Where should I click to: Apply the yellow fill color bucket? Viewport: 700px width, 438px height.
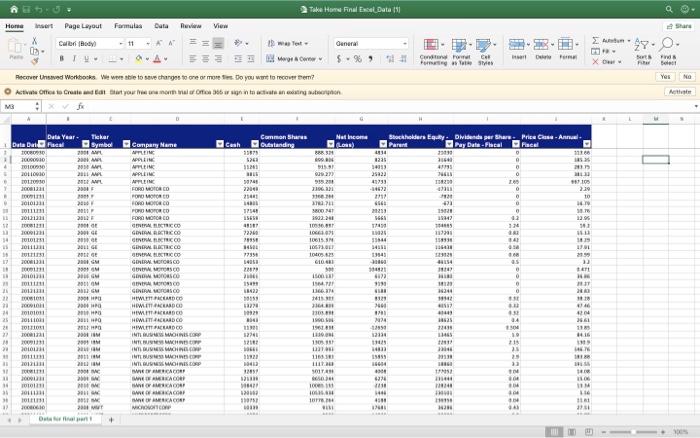139,58
